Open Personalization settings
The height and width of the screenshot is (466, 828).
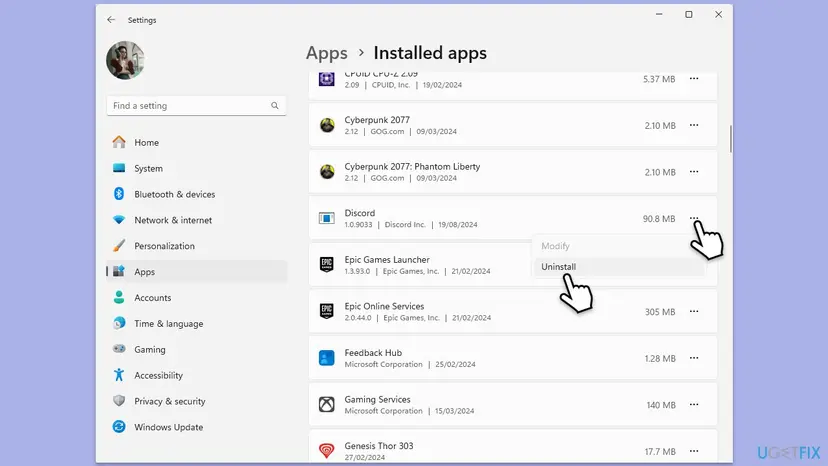pyautogui.click(x=196, y=246)
